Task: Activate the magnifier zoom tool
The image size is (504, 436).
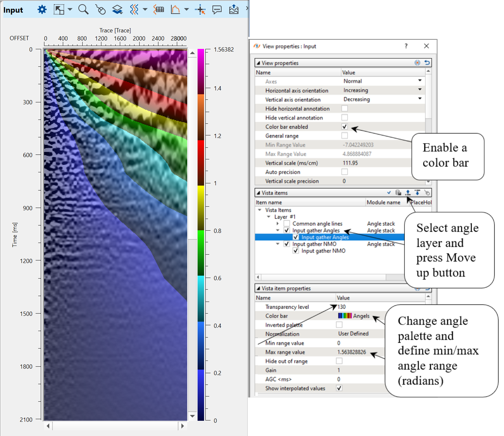Action: (x=83, y=10)
